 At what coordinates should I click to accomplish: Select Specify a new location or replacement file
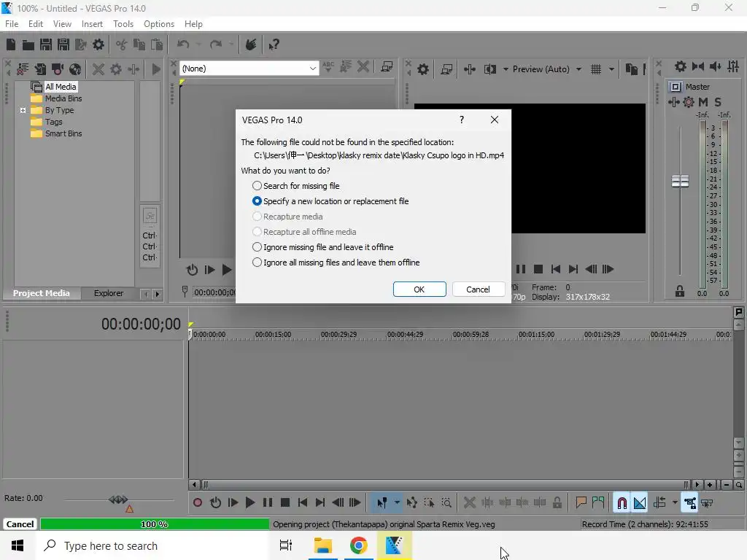click(x=330, y=201)
